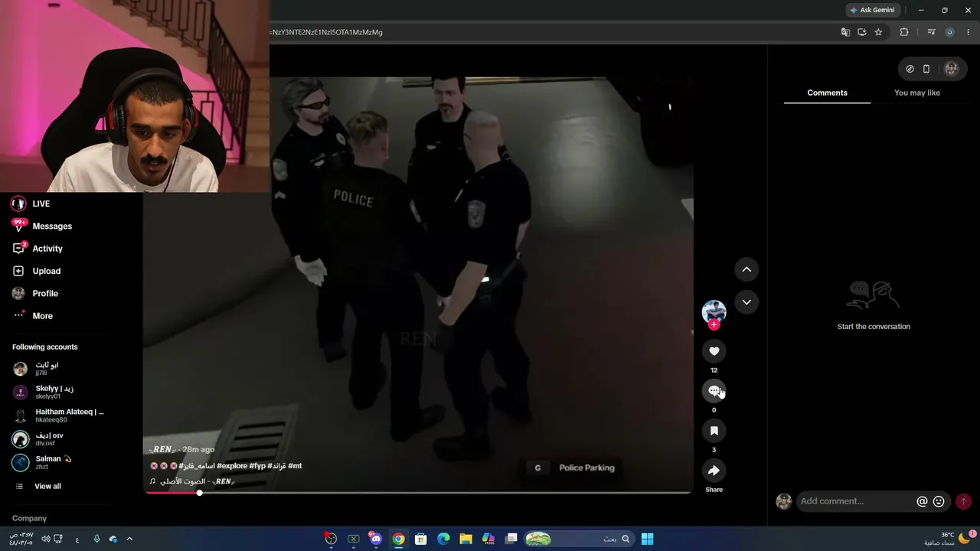Open the REN creator name above the caption
Image resolution: width=980 pixels, height=551 pixels.
pyautogui.click(x=163, y=449)
